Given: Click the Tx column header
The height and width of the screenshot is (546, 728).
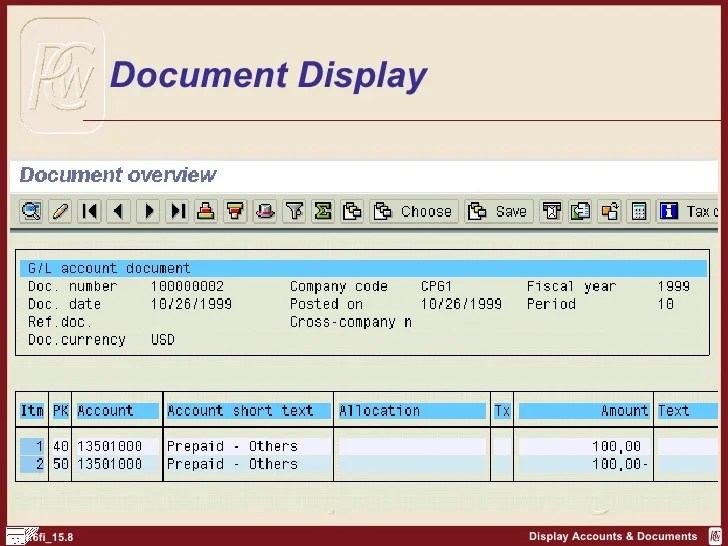Looking at the screenshot, I should tap(502, 411).
